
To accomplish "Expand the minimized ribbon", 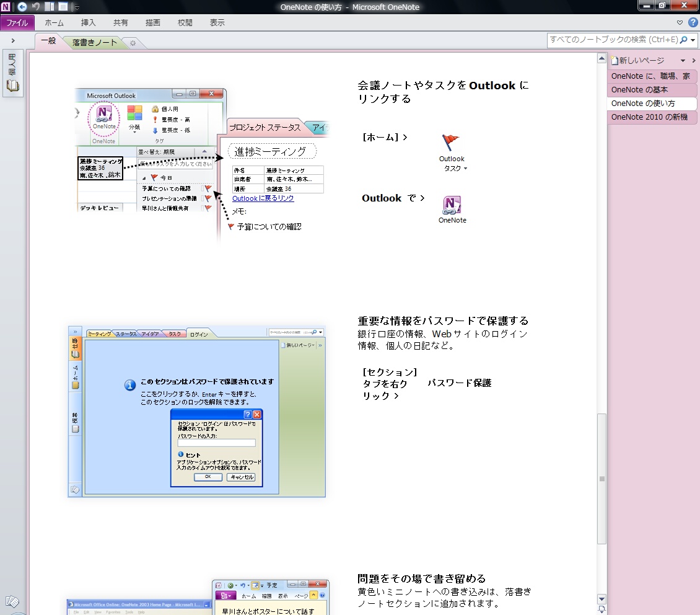I will pos(680,22).
